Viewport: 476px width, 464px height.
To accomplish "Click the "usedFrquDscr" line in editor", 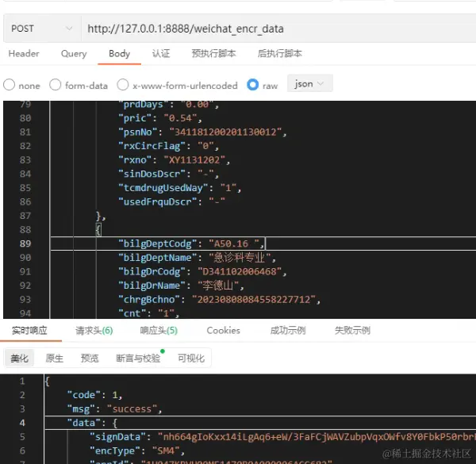I will (x=171, y=201).
